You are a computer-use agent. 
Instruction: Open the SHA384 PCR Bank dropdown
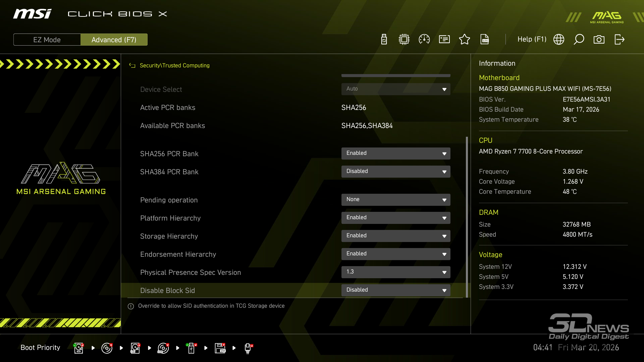coord(396,172)
